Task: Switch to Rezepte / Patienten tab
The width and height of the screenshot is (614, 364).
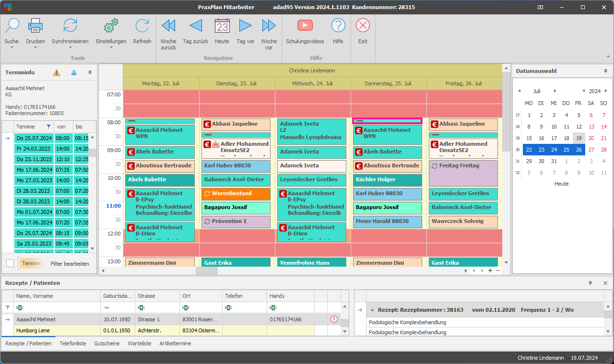Action: [28, 343]
